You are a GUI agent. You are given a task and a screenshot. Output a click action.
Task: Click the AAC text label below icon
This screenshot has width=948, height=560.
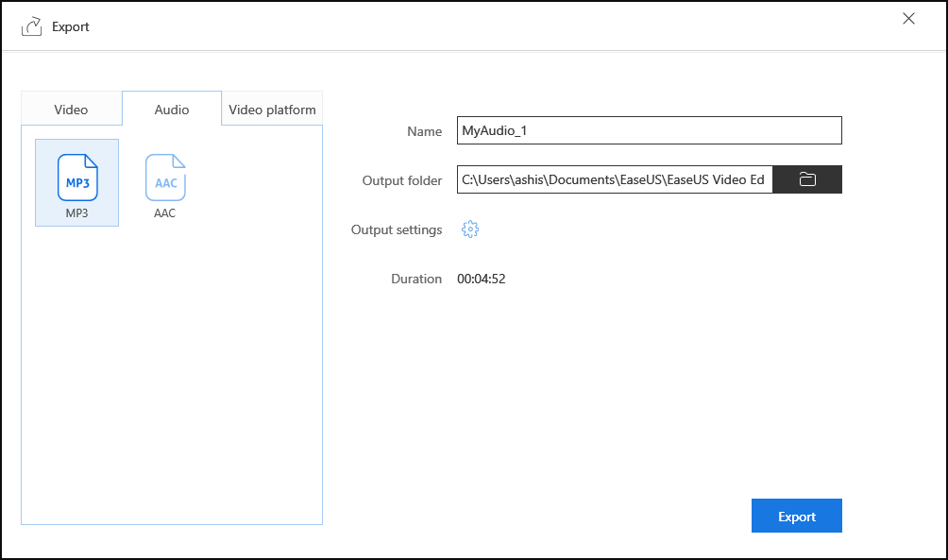165,213
